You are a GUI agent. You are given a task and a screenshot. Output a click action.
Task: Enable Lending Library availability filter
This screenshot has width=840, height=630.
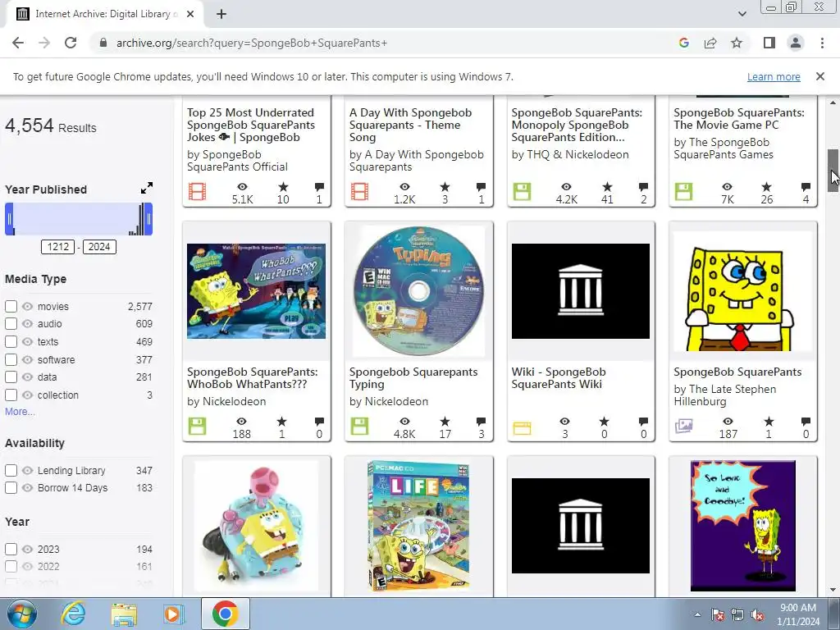pos(11,470)
